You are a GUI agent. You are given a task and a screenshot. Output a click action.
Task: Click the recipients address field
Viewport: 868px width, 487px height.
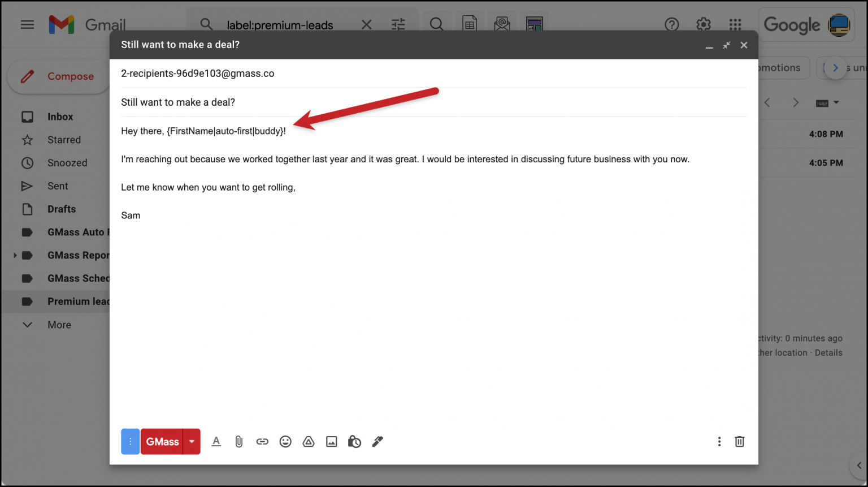pos(198,73)
